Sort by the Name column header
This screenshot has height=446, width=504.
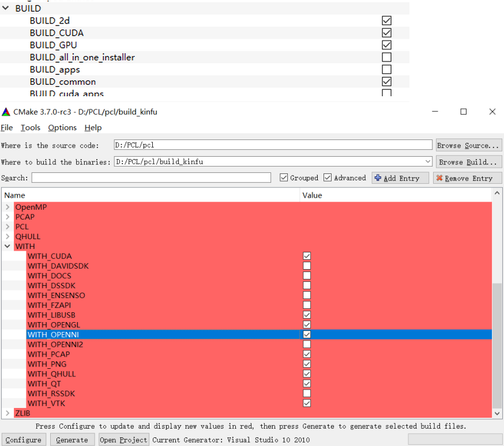[151, 195]
